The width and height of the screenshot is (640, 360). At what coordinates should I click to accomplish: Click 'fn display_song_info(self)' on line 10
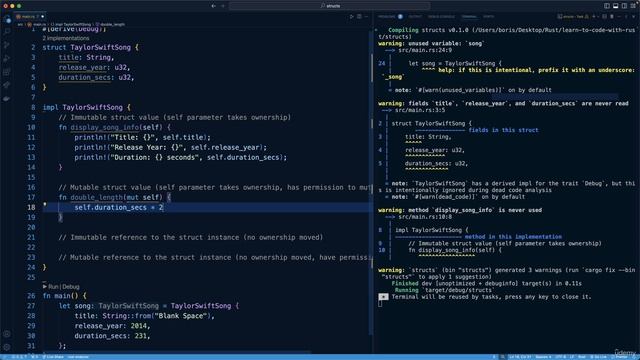(112, 127)
